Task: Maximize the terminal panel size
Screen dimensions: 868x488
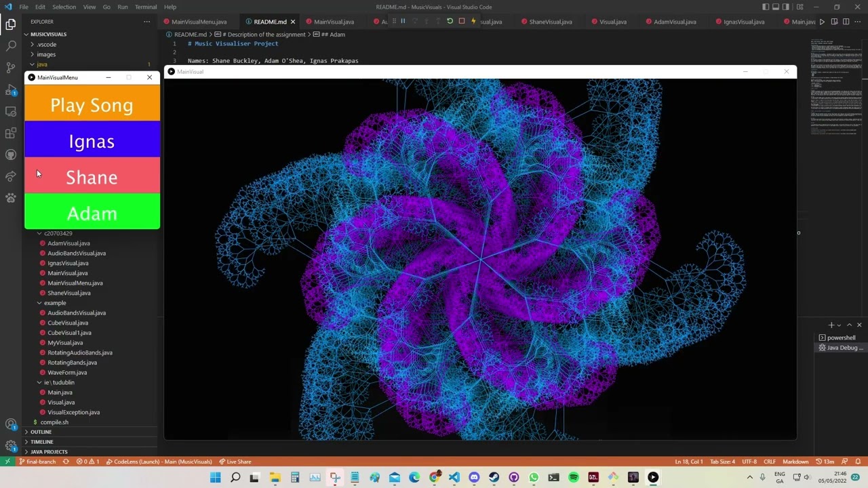Action: [x=849, y=325]
